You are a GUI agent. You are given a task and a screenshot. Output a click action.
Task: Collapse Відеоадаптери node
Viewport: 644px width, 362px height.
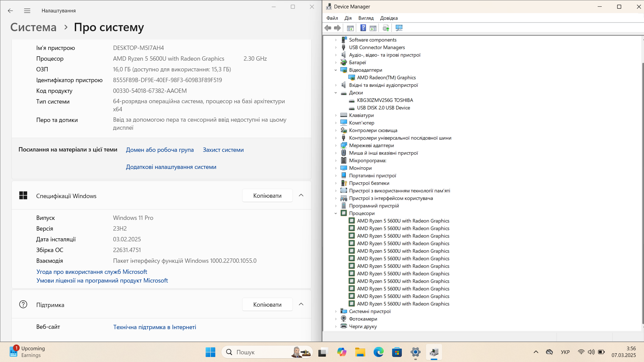point(336,70)
